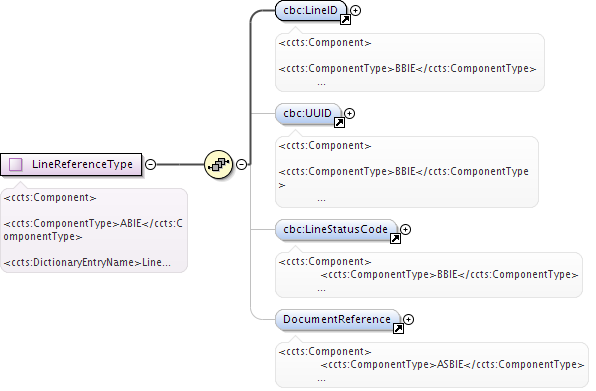Open reference arrow on cbc:UUID
596x391 pixels.
[x=339, y=122]
